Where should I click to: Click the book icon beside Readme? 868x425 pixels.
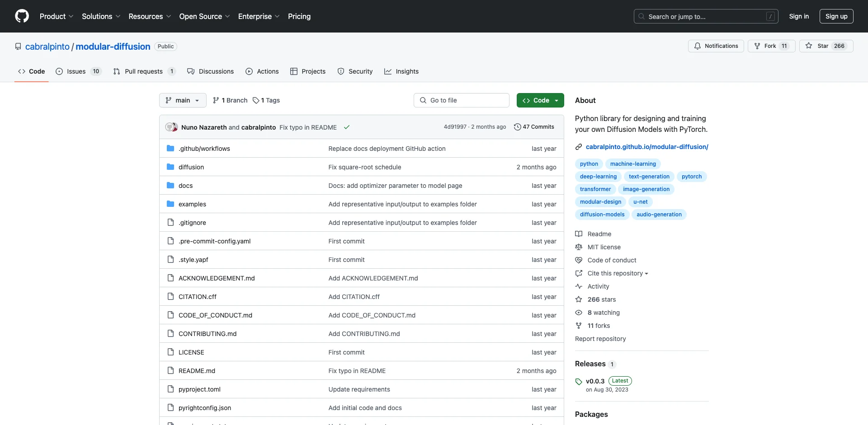coord(579,234)
